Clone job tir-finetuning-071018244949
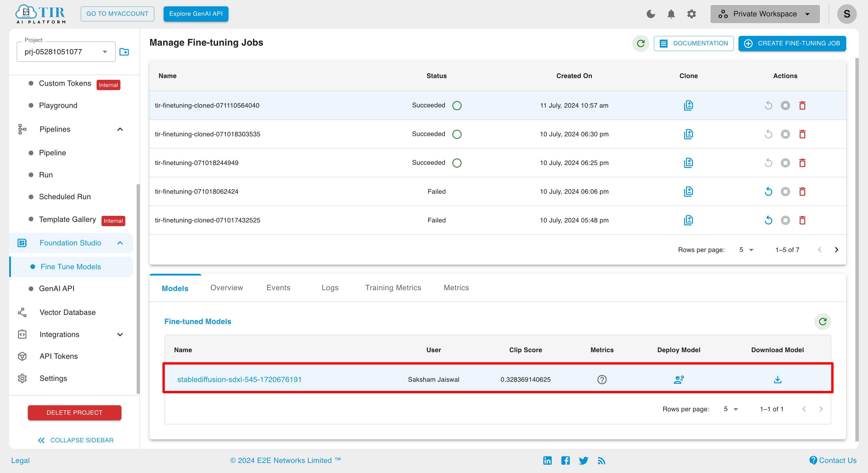 pyautogui.click(x=688, y=163)
